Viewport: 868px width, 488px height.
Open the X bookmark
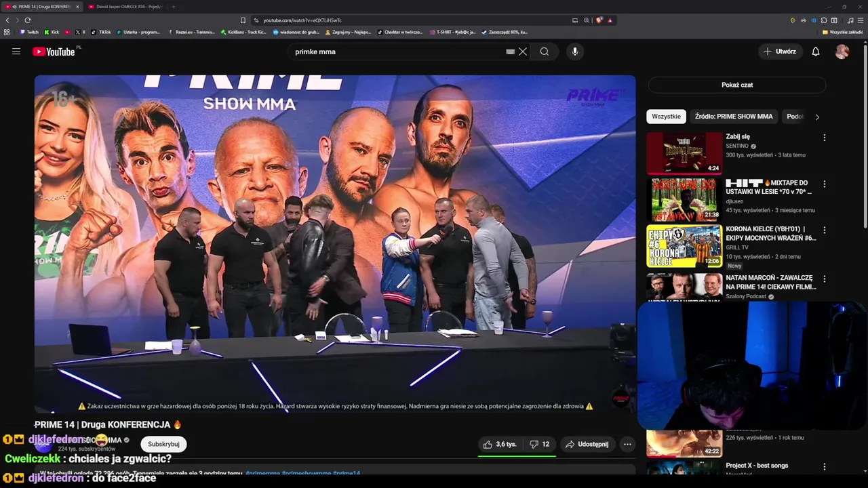point(81,32)
